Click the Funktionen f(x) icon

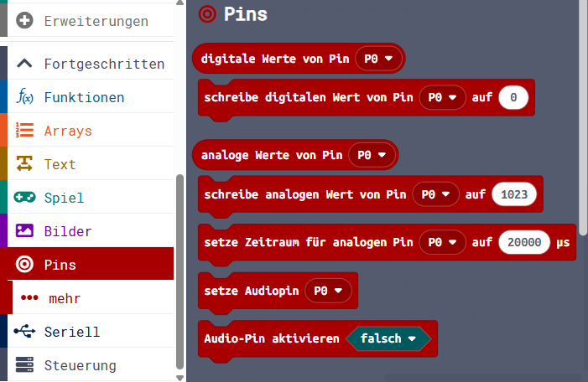[x=24, y=97]
